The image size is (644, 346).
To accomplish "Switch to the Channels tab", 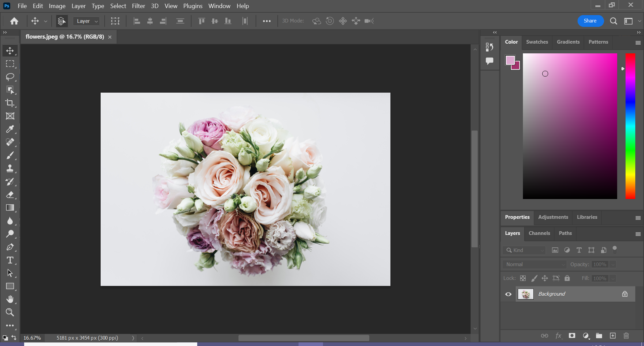I will pyautogui.click(x=539, y=233).
